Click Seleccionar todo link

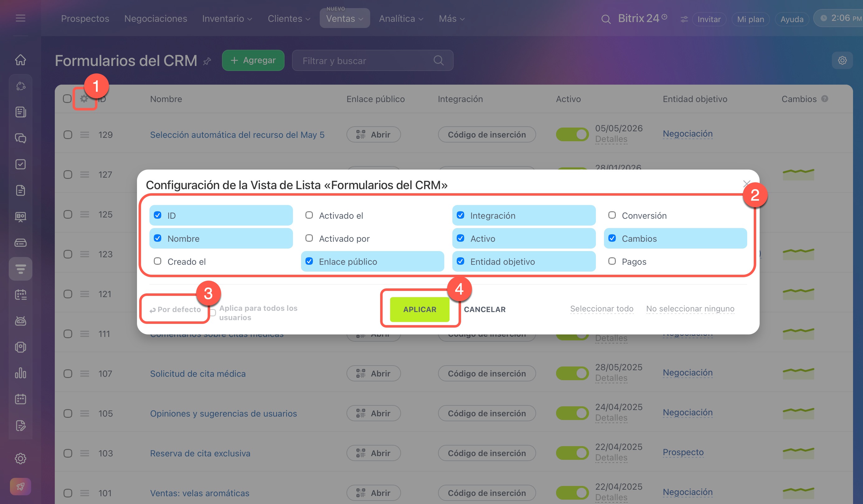602,309
